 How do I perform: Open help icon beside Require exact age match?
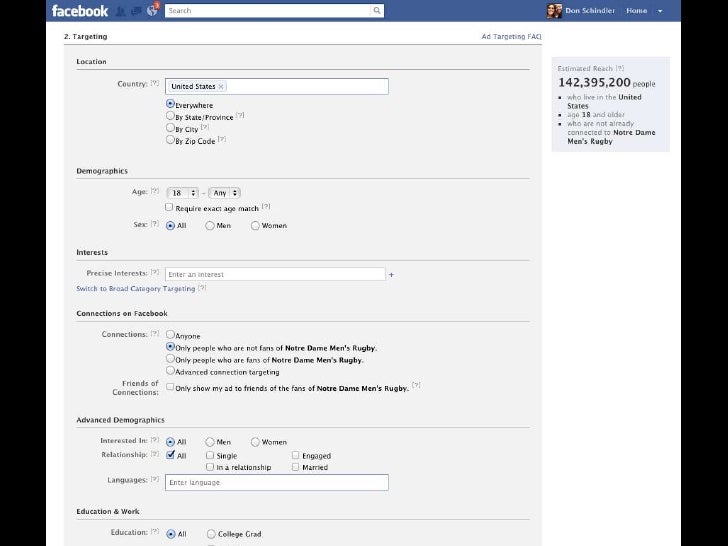(x=266, y=207)
